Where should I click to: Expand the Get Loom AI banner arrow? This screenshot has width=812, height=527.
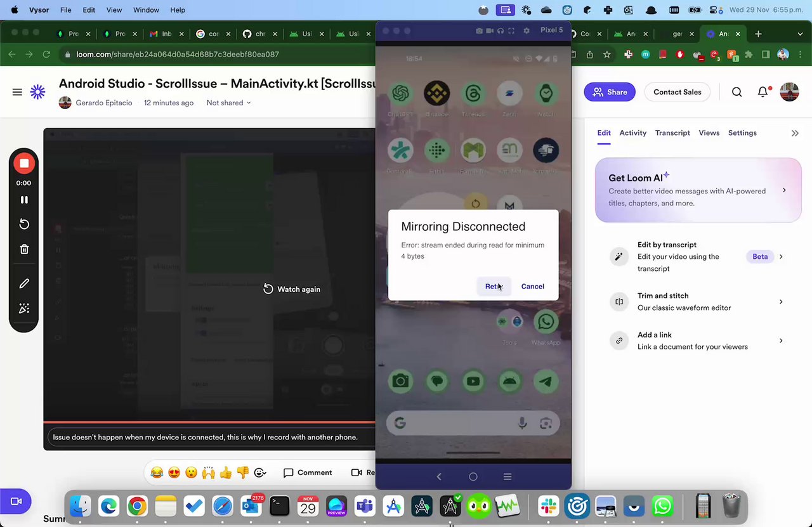(784, 190)
